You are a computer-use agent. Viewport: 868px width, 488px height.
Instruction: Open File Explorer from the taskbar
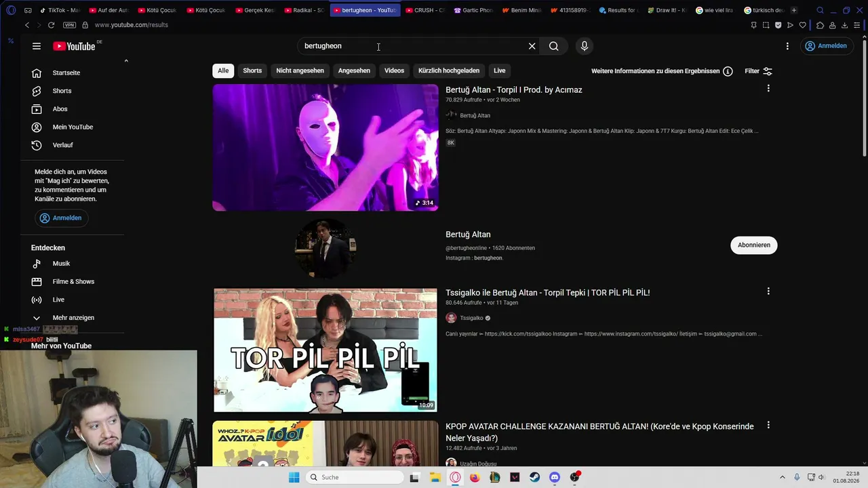pyautogui.click(x=435, y=477)
